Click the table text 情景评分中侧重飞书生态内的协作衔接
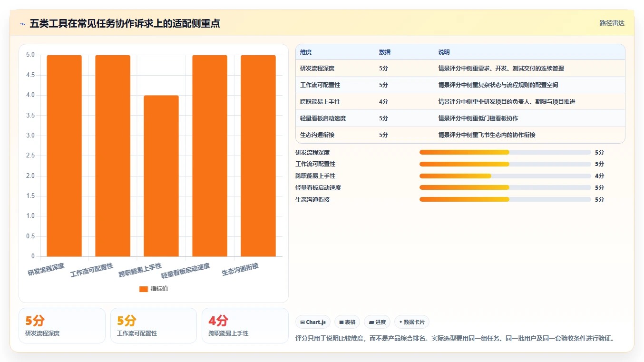This screenshot has width=644, height=362. tap(487, 135)
